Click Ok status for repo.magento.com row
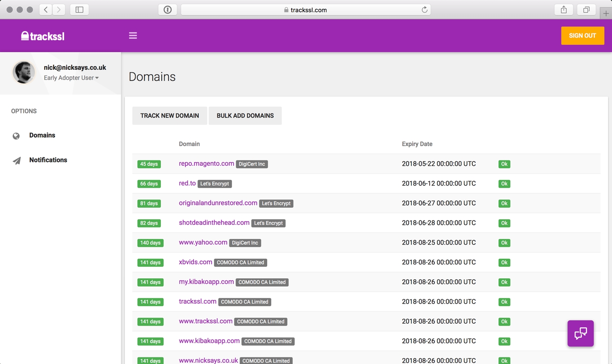 [504, 164]
